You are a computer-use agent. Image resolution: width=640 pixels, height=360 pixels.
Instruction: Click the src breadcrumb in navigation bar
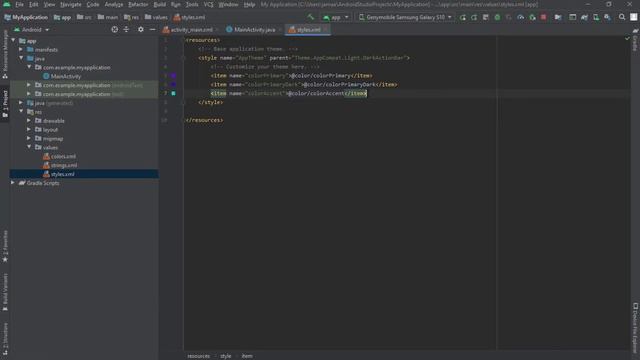click(84, 18)
